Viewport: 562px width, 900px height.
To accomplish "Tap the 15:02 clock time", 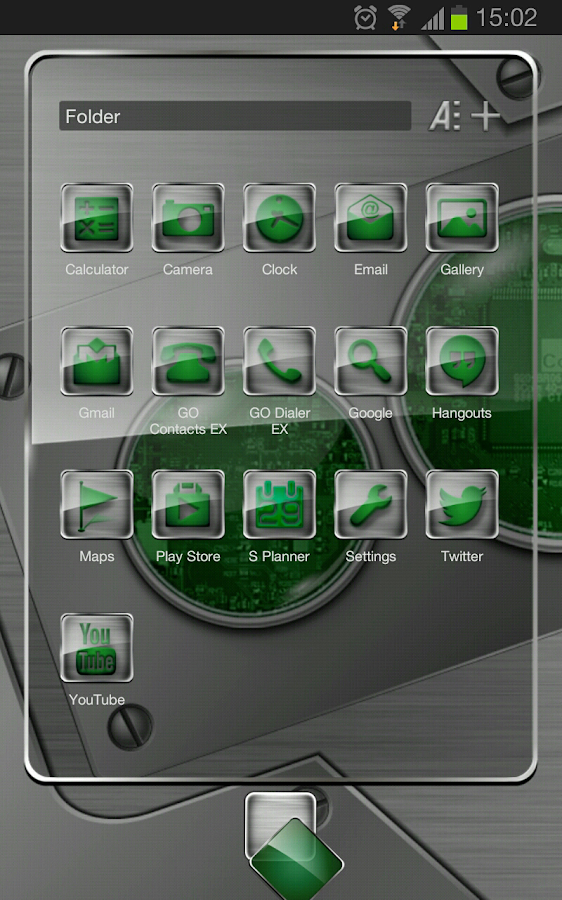I will tap(506, 17).
